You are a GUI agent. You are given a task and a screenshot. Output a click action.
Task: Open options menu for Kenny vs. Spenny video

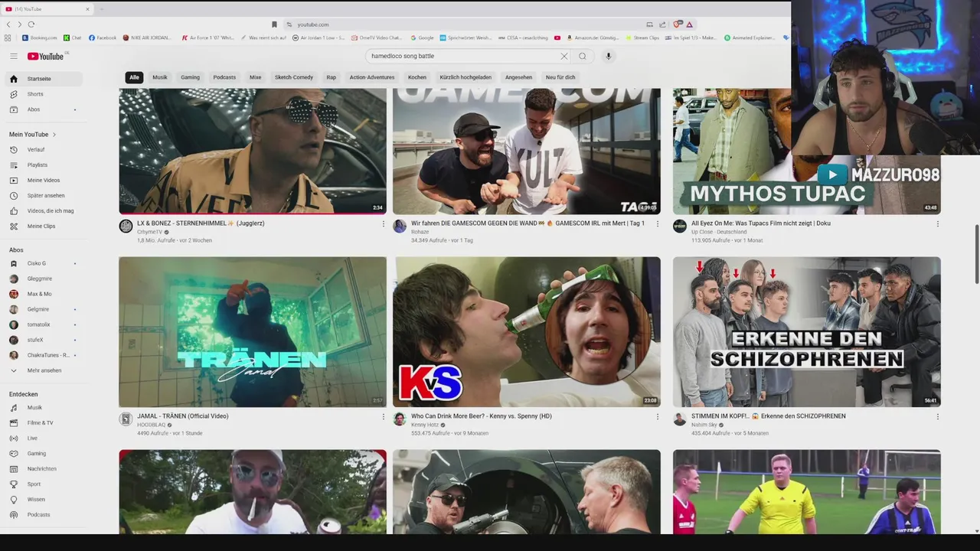[x=657, y=416]
